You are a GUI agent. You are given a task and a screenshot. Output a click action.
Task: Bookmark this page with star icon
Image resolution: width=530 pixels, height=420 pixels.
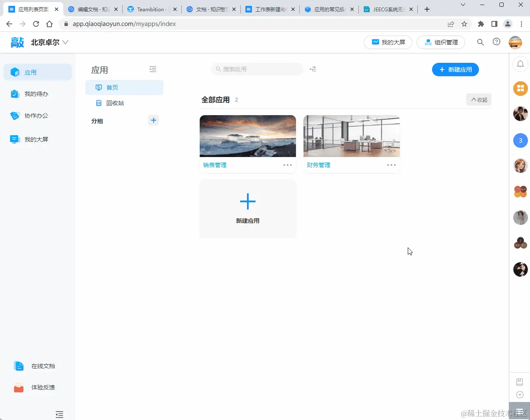(x=464, y=24)
